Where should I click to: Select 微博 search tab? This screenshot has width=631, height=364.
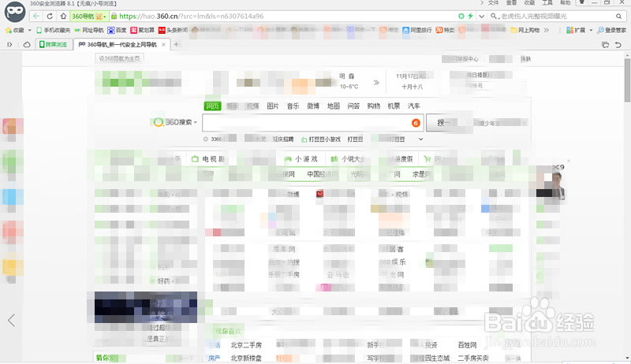(313, 106)
